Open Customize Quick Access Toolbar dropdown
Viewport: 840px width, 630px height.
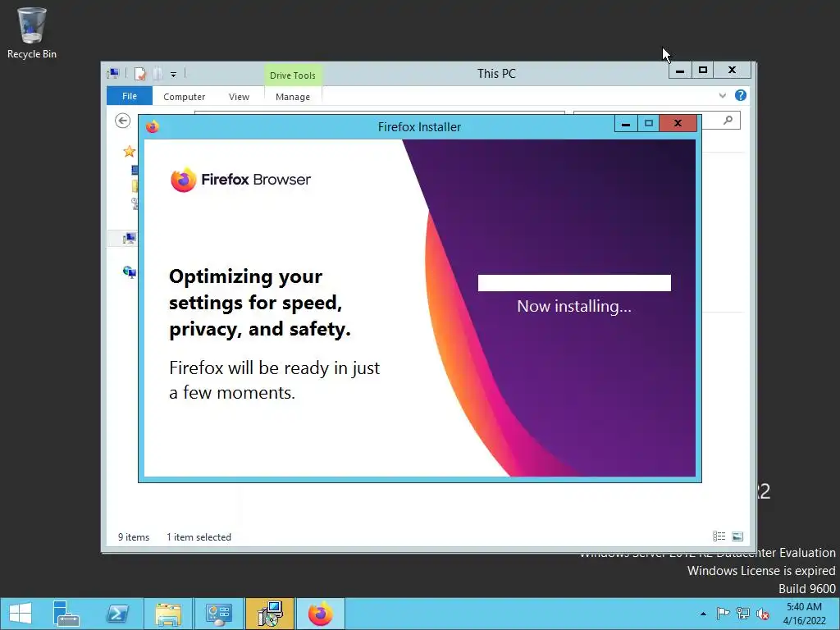(x=174, y=75)
